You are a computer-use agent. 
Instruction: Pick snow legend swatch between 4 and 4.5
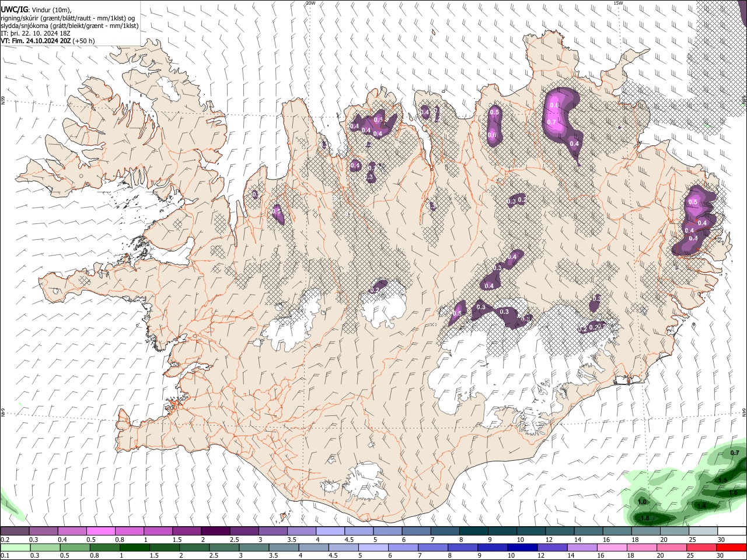[330, 531]
